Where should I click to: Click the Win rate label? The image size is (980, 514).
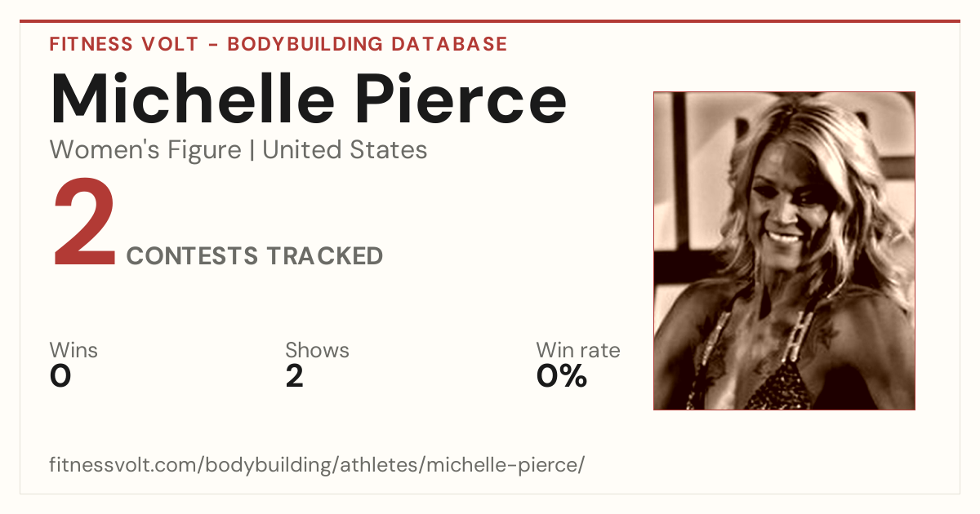pyautogui.click(x=578, y=351)
